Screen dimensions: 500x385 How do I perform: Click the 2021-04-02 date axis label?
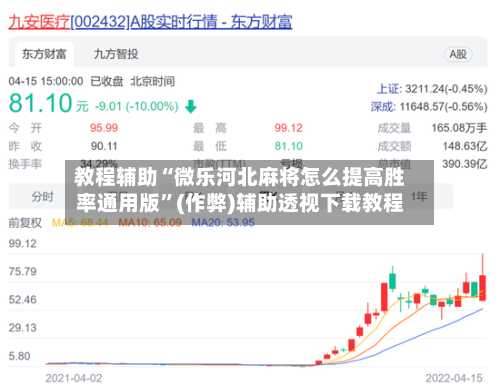point(74,378)
